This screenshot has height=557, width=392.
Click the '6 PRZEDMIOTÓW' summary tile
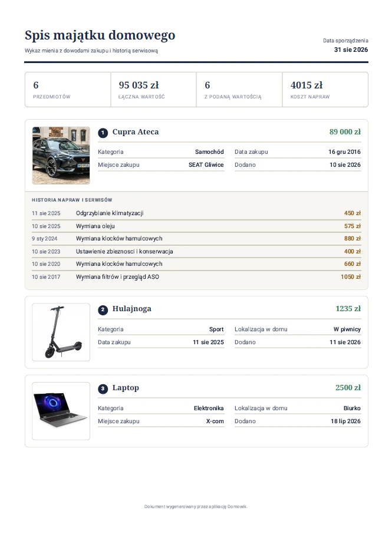click(x=68, y=90)
